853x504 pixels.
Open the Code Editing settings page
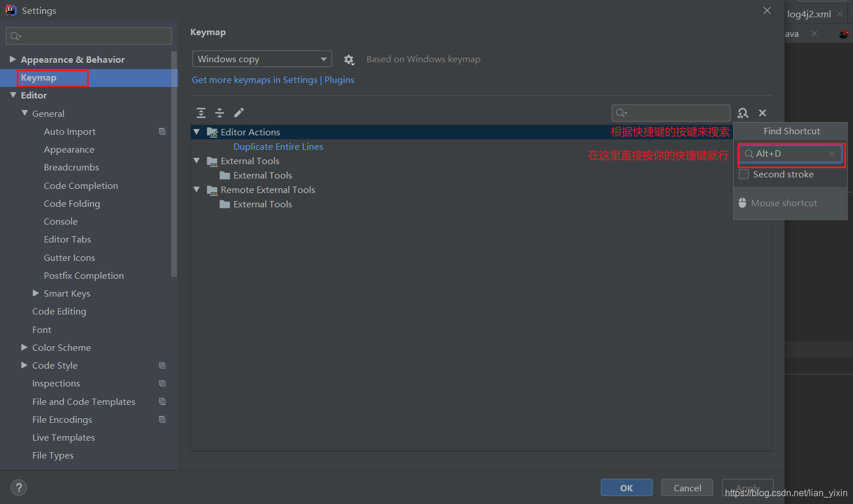pyautogui.click(x=59, y=311)
